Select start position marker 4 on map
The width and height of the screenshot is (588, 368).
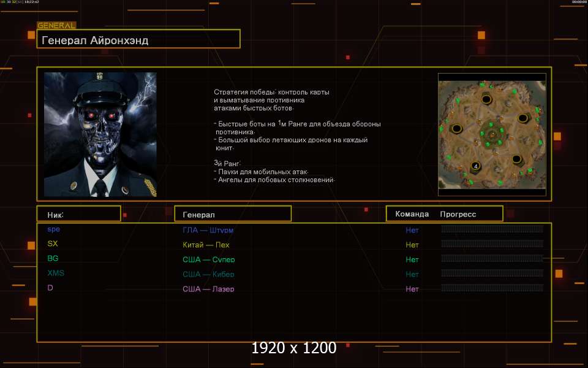[x=475, y=166]
